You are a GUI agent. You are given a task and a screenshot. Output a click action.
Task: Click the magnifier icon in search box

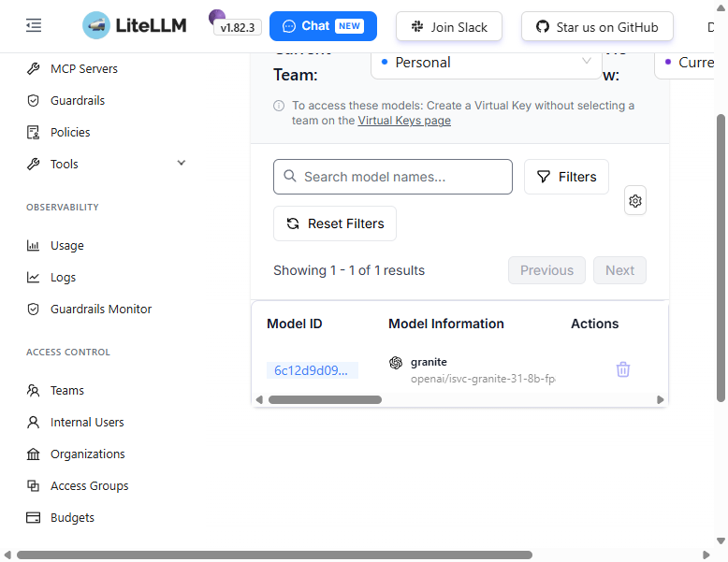pyautogui.click(x=290, y=177)
